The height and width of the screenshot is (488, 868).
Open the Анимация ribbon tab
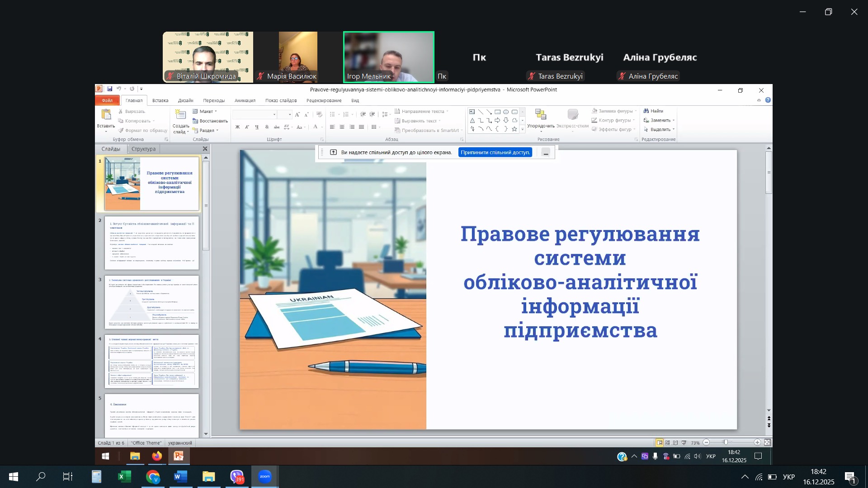[245, 101]
